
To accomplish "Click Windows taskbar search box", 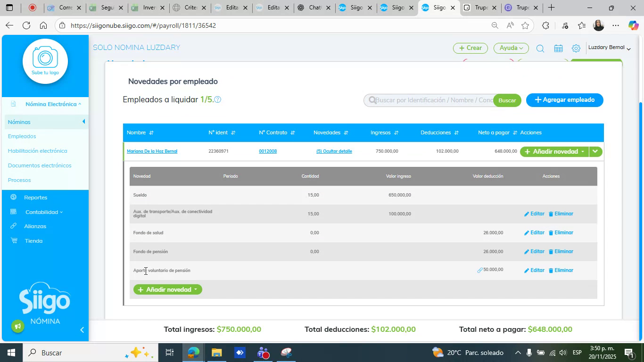I will click(x=90, y=353).
